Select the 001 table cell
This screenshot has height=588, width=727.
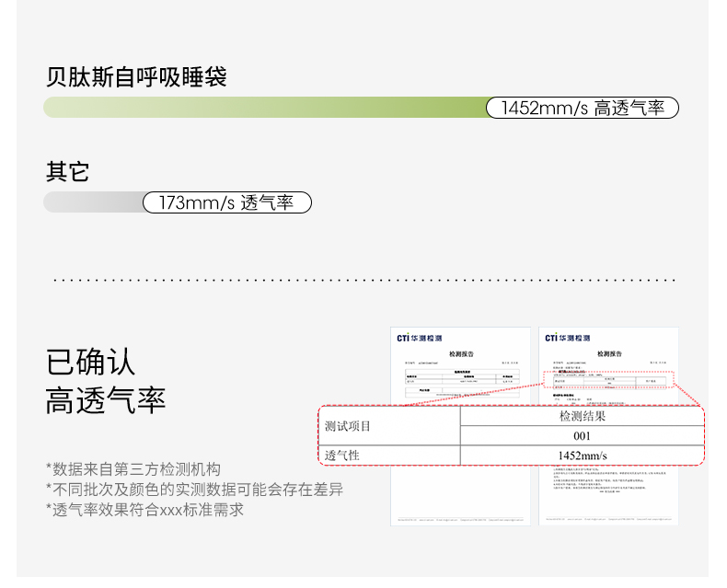(582, 436)
